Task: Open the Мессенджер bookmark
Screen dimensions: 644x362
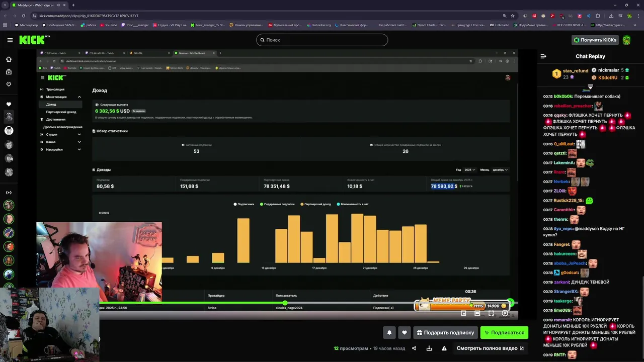Action: point(26,25)
